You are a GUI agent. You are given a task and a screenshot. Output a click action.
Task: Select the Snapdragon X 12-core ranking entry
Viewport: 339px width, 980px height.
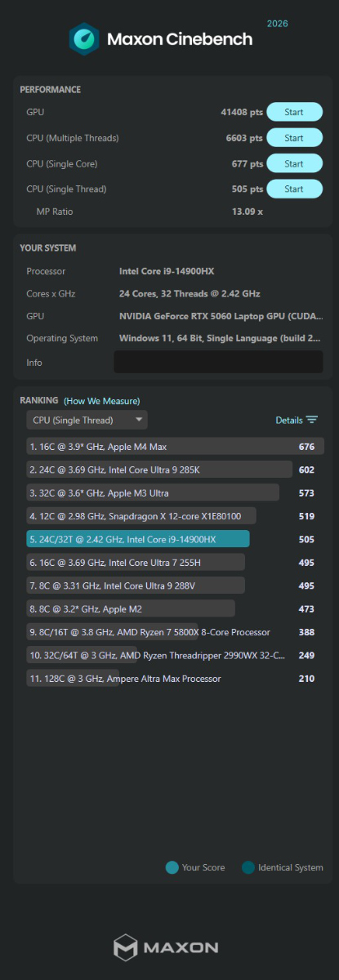click(x=175, y=515)
